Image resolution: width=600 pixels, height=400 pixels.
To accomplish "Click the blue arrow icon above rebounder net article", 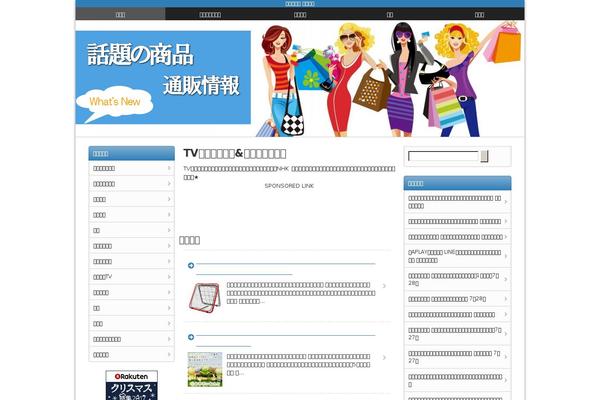I will [191, 265].
